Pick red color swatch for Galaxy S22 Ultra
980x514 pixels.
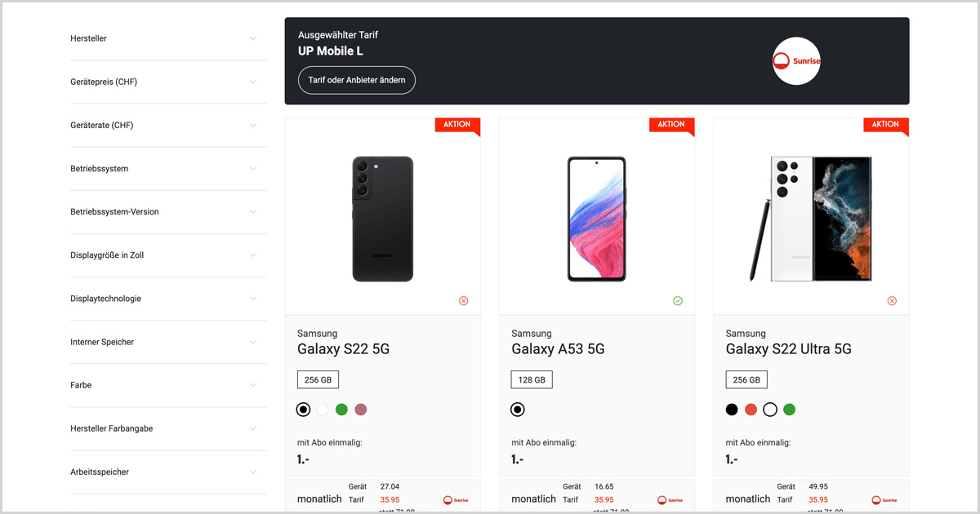coord(751,410)
